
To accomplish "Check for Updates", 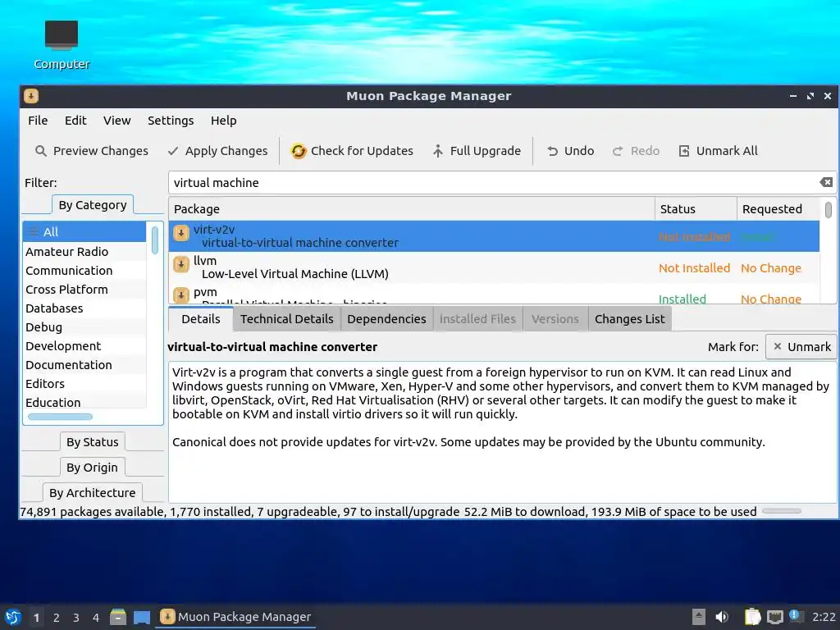I will [352, 151].
